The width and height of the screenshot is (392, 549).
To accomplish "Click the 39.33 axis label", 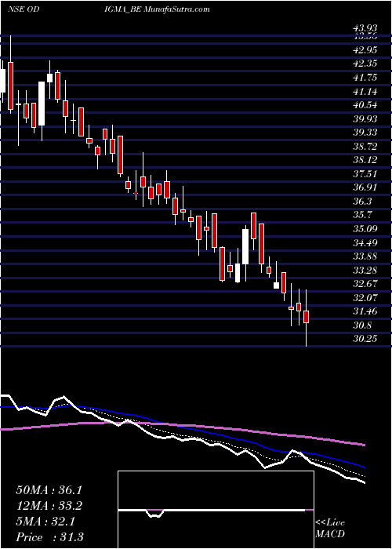I will click(365, 133).
